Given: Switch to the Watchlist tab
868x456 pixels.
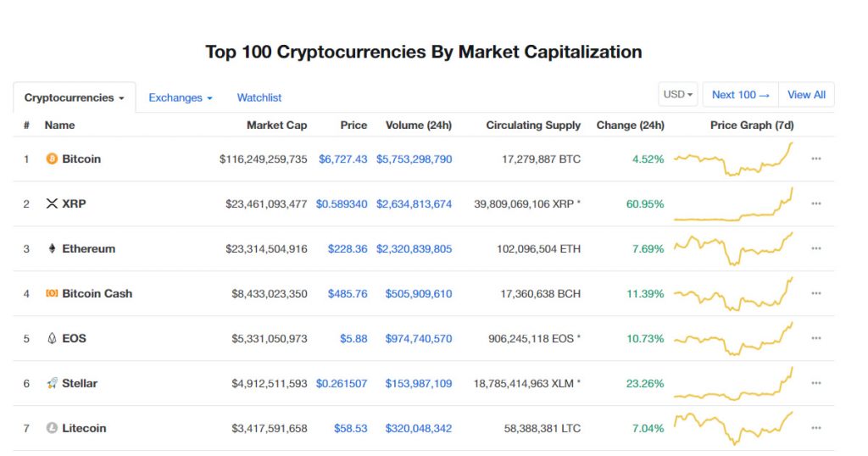Looking at the screenshot, I should [259, 97].
